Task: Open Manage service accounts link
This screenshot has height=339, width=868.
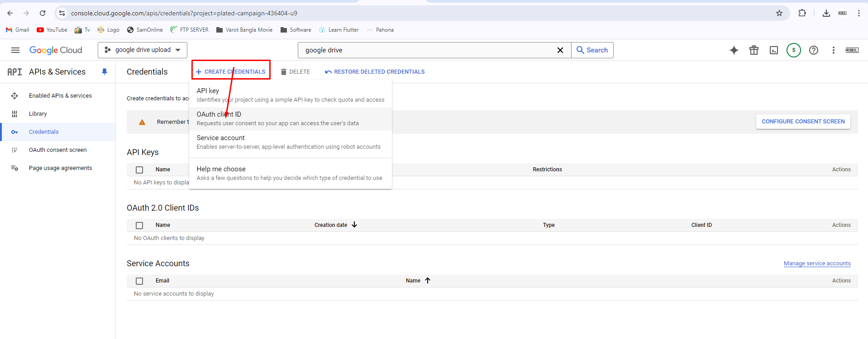Action: [817, 264]
